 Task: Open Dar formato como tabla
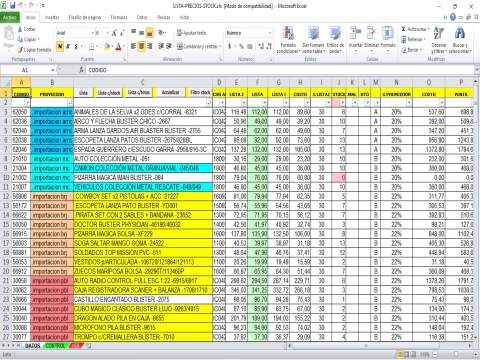[x=313, y=39]
